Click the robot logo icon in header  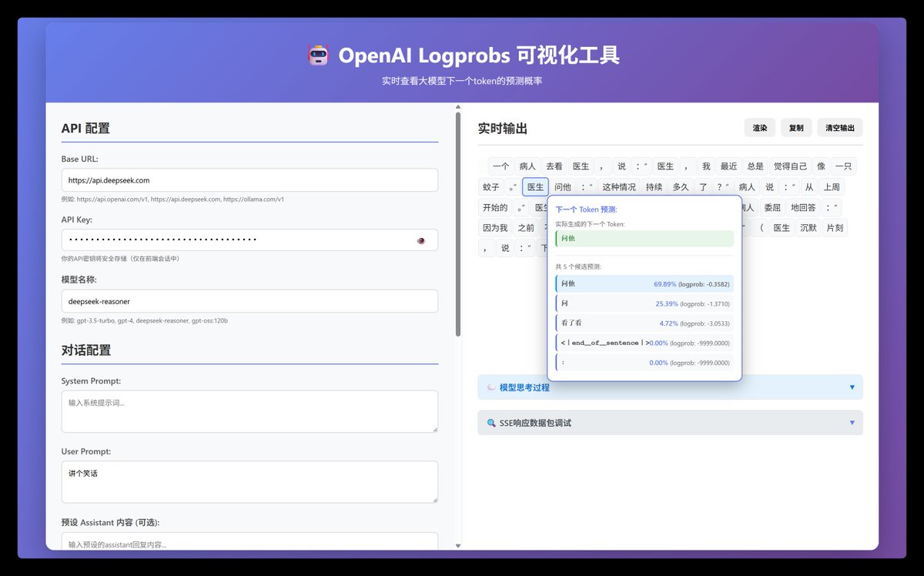click(318, 55)
